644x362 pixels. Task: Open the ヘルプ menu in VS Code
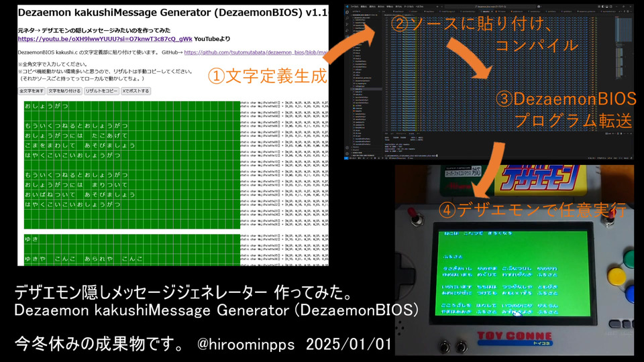[x=419, y=7]
